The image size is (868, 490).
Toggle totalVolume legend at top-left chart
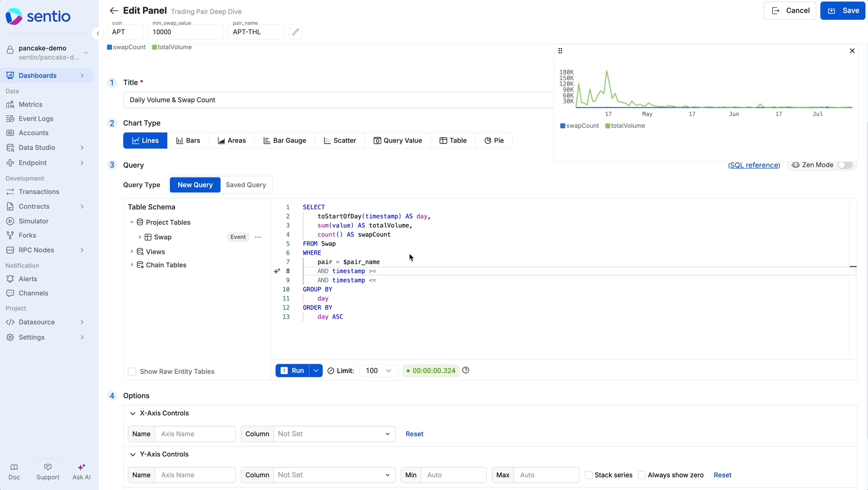tap(172, 47)
